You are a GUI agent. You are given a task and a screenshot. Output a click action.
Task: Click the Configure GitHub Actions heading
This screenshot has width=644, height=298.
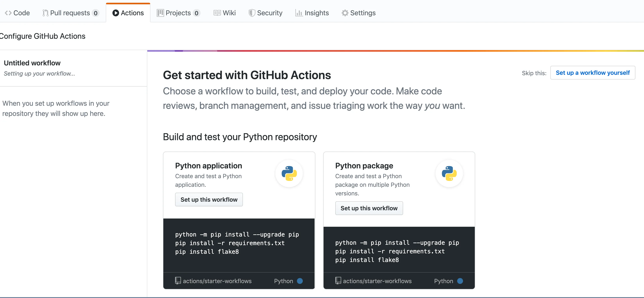pos(43,36)
